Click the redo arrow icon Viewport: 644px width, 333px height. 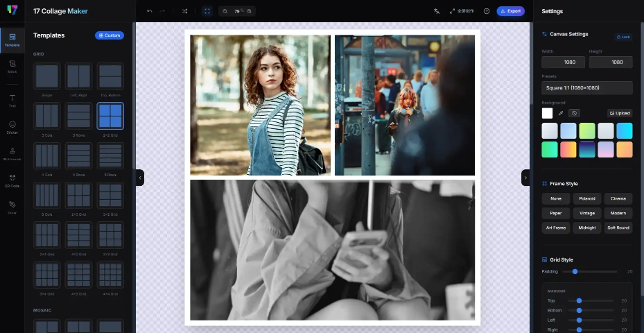tap(162, 11)
